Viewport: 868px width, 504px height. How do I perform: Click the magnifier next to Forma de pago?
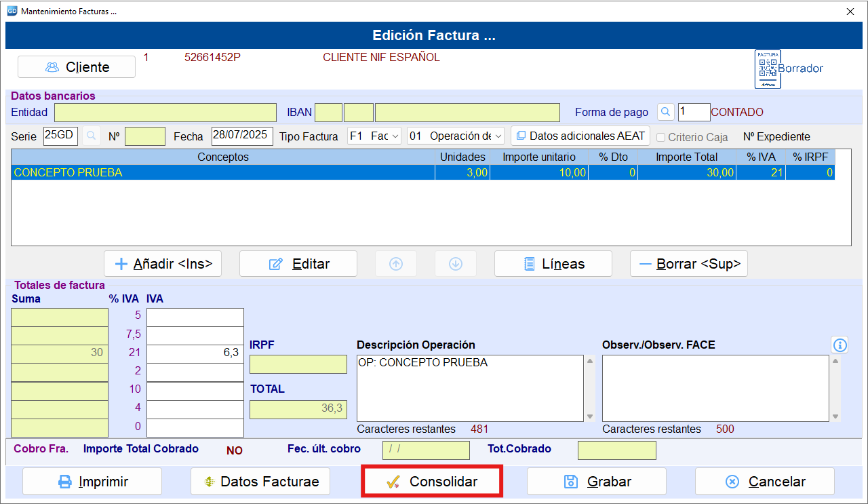click(667, 112)
